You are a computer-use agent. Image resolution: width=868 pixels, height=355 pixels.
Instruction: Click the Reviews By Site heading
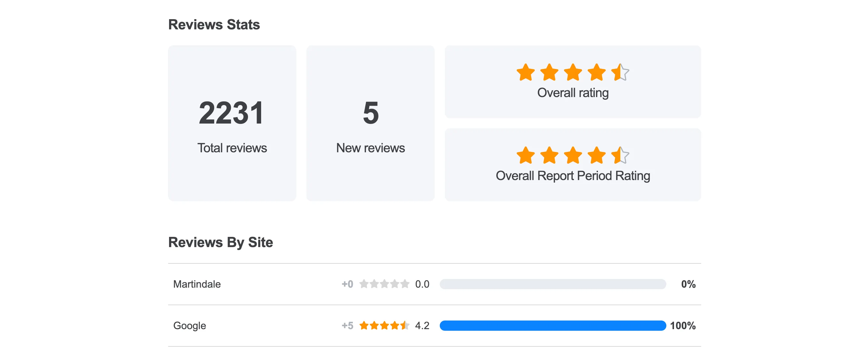point(221,242)
